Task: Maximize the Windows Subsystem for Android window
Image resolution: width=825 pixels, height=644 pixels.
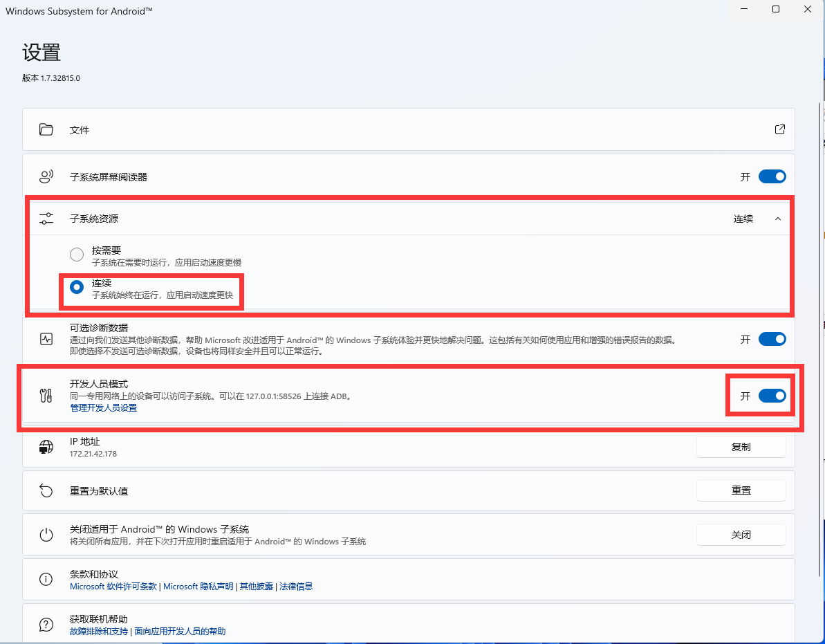Action: 775,9
